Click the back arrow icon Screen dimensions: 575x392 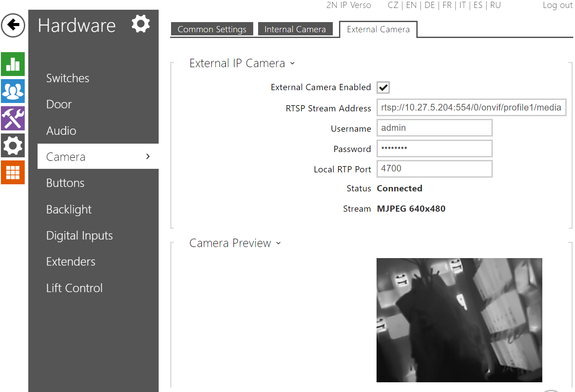tap(13, 25)
